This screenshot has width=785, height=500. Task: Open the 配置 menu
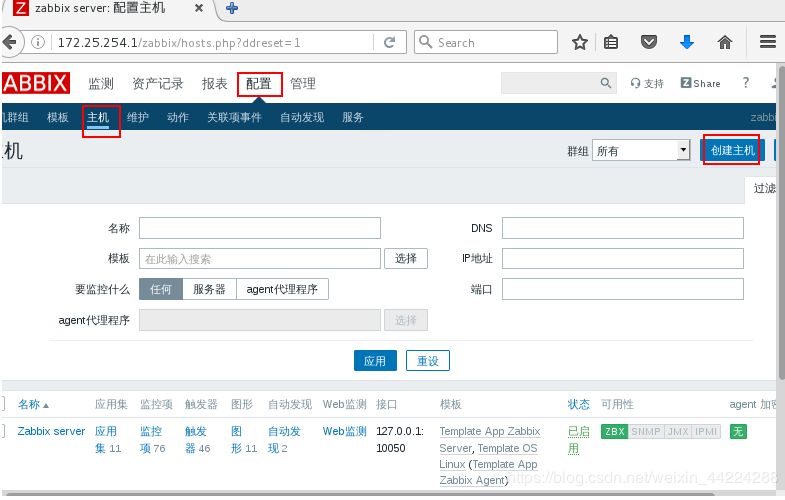point(259,84)
